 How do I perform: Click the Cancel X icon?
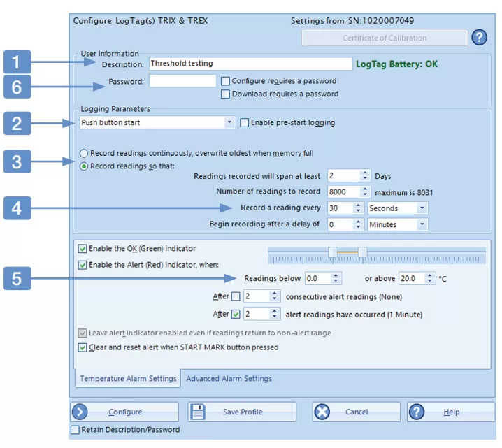(322, 412)
